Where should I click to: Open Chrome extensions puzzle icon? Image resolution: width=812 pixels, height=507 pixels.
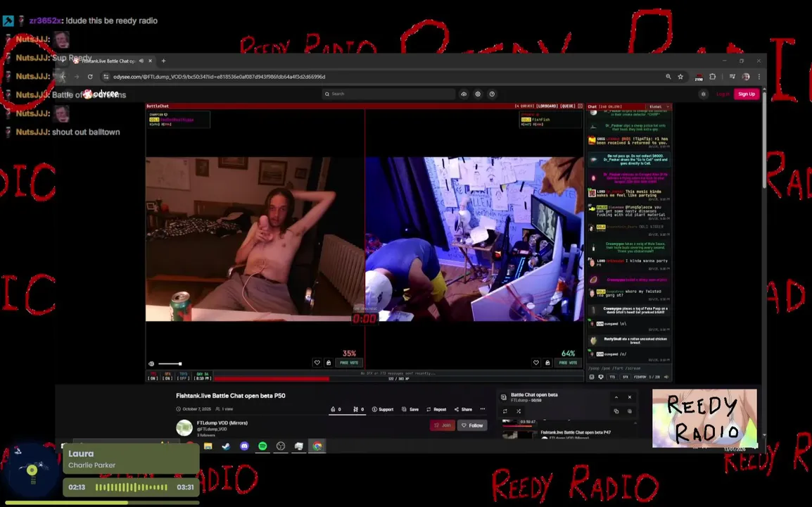pyautogui.click(x=713, y=77)
